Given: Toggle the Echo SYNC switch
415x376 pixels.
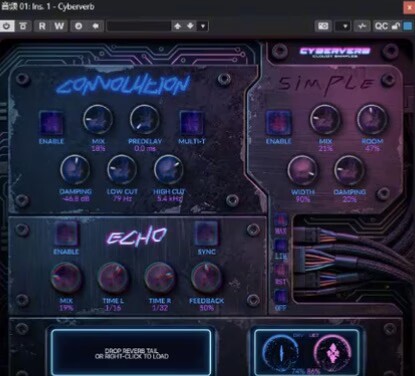Looking at the screenshot, I should (206, 233).
